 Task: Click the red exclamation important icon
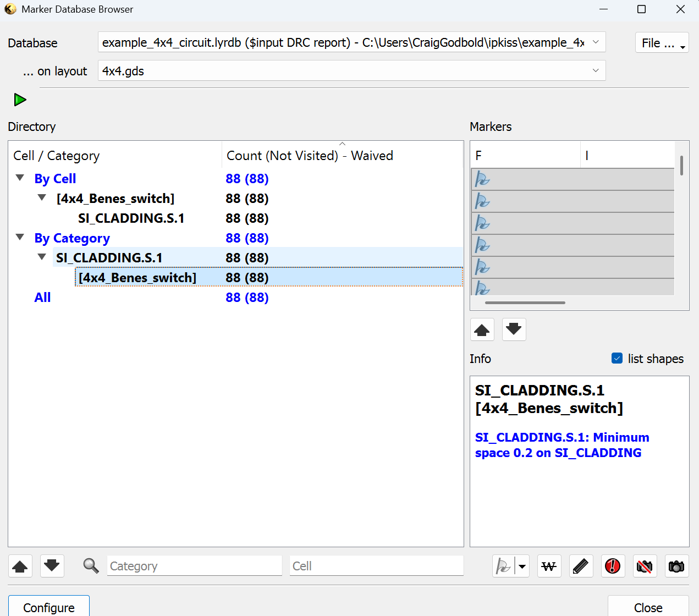coord(612,566)
